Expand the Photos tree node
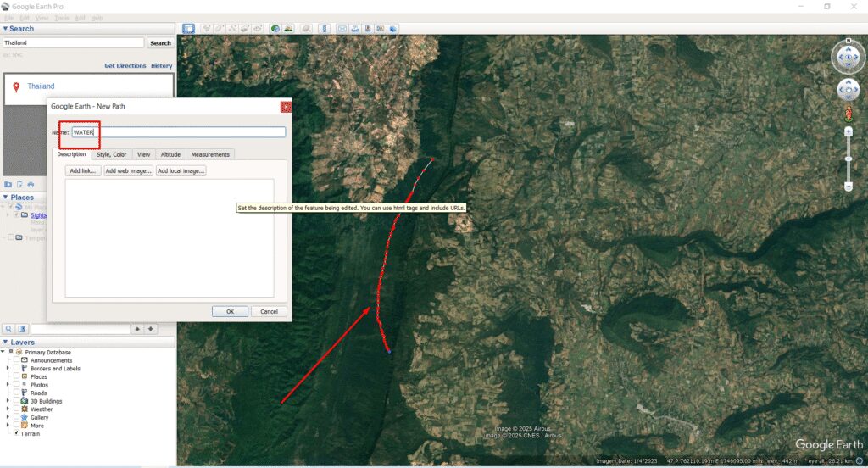The width and height of the screenshot is (868, 468). point(8,384)
